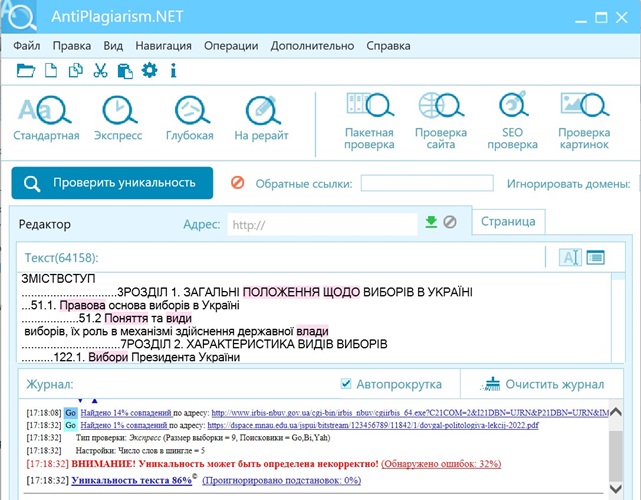This screenshot has width=641, height=500.
Task: Click Обнаружено ошибок: 32% link
Action: coord(441,464)
